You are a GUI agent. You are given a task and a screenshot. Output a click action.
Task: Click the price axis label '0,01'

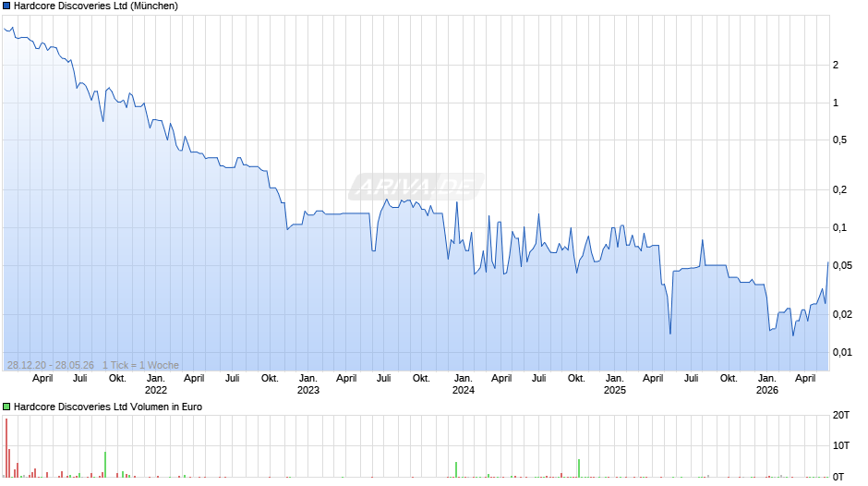(842, 352)
